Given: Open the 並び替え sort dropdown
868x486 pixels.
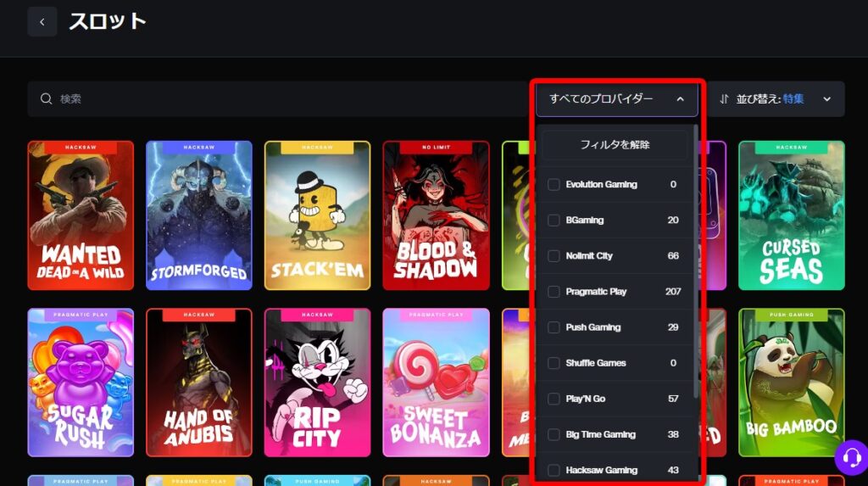Looking at the screenshot, I should [x=775, y=98].
